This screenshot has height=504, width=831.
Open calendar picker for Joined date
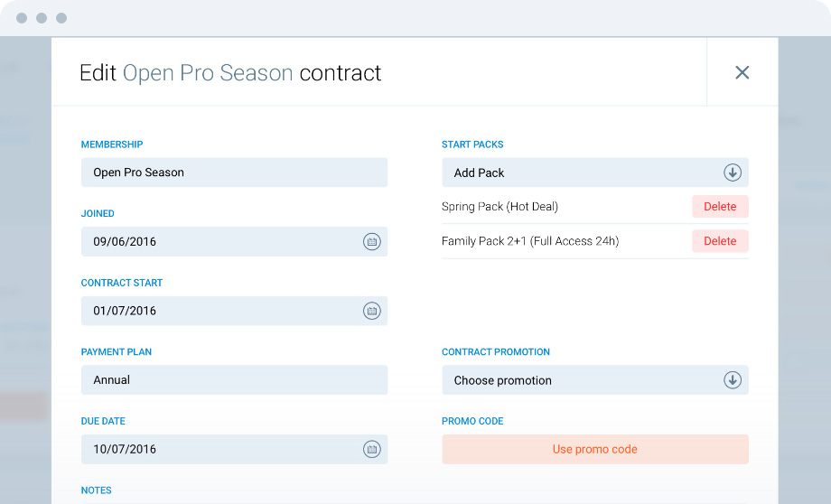click(371, 242)
